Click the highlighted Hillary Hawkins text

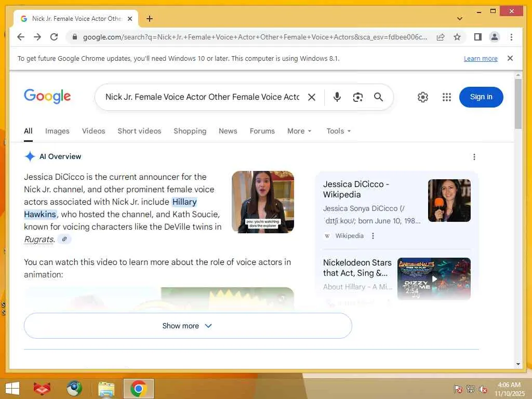tap(110, 208)
